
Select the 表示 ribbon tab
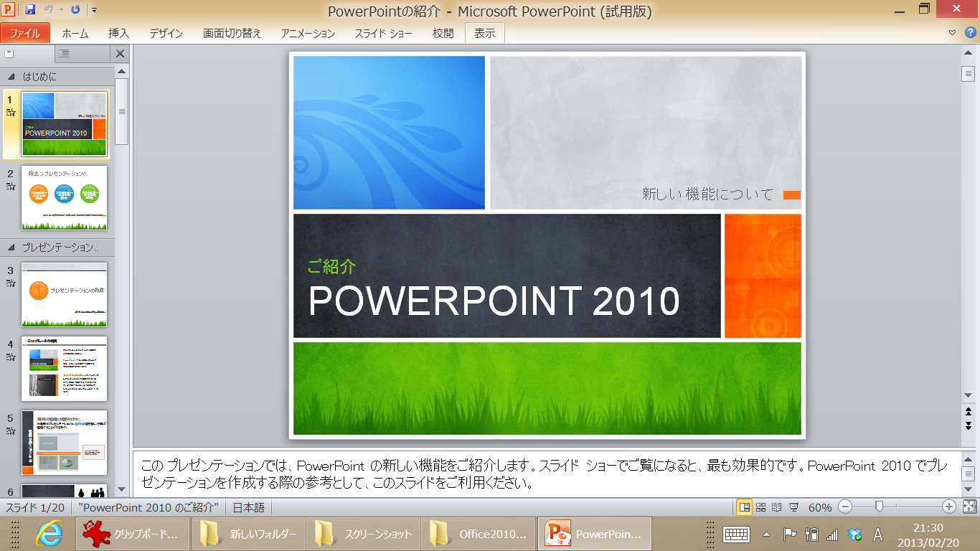[485, 33]
